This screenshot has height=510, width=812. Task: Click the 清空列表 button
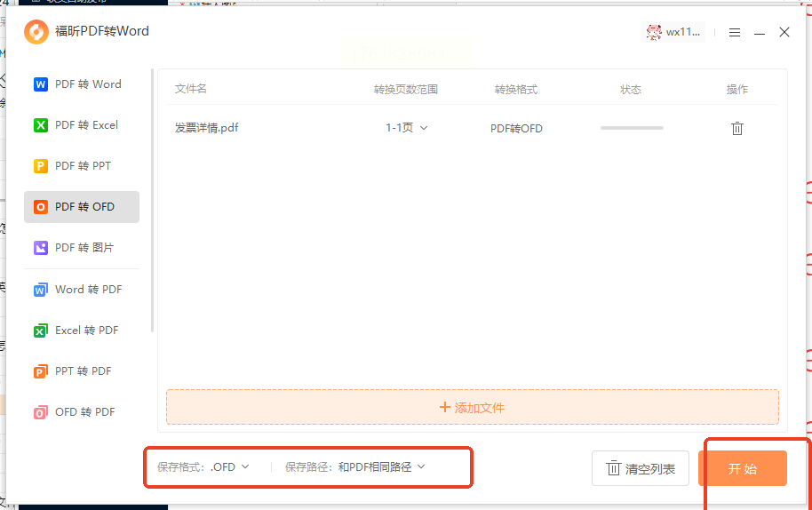640,468
